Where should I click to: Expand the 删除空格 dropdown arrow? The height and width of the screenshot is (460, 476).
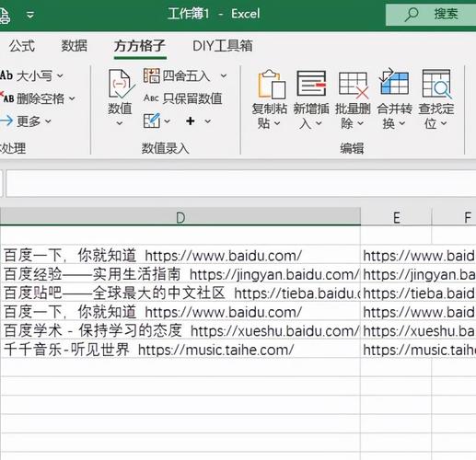[x=72, y=98]
